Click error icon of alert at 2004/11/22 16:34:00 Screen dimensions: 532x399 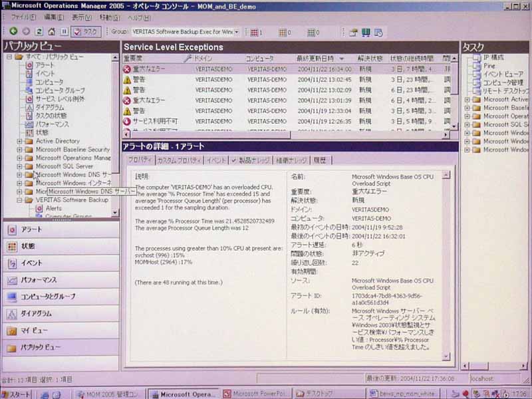127,69
